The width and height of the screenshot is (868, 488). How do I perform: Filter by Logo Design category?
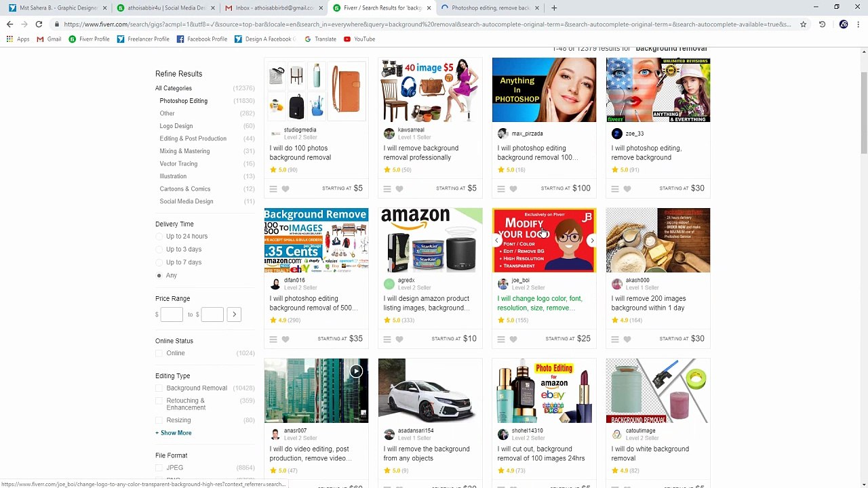pos(176,126)
